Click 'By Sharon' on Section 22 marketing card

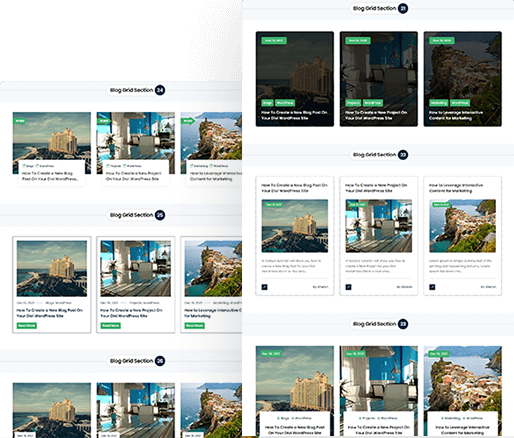pos(488,287)
